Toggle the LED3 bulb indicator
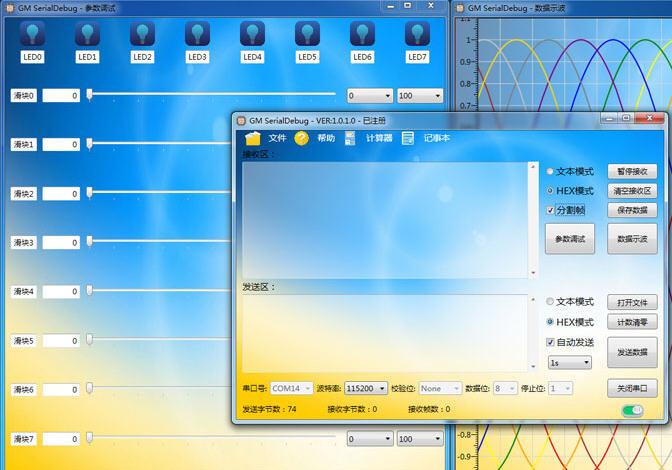Viewport: 672px width, 470px height. (197, 34)
